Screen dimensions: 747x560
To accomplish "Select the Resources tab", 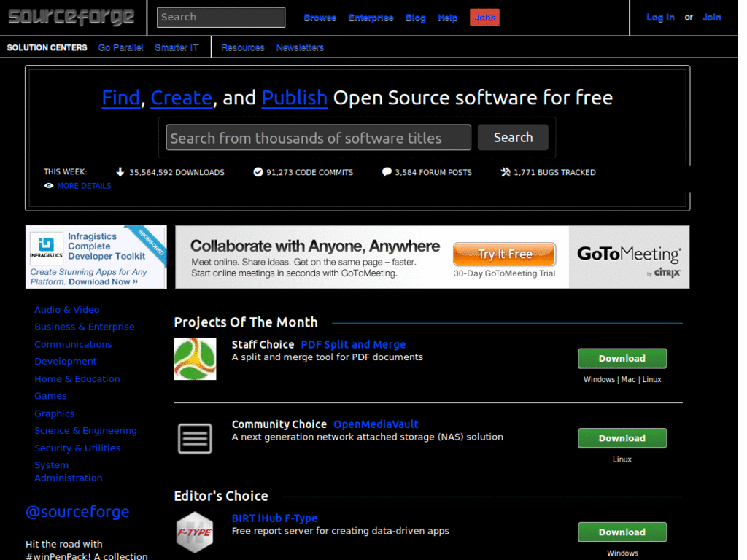I will 242,47.
